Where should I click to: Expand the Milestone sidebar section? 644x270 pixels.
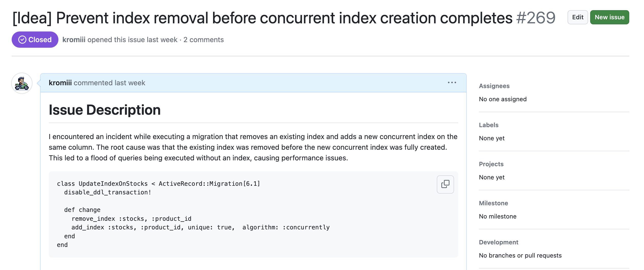493,203
